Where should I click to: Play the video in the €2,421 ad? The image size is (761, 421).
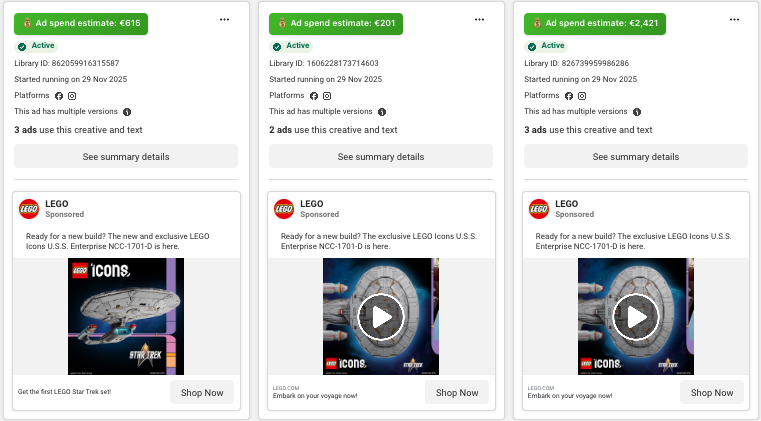636,317
